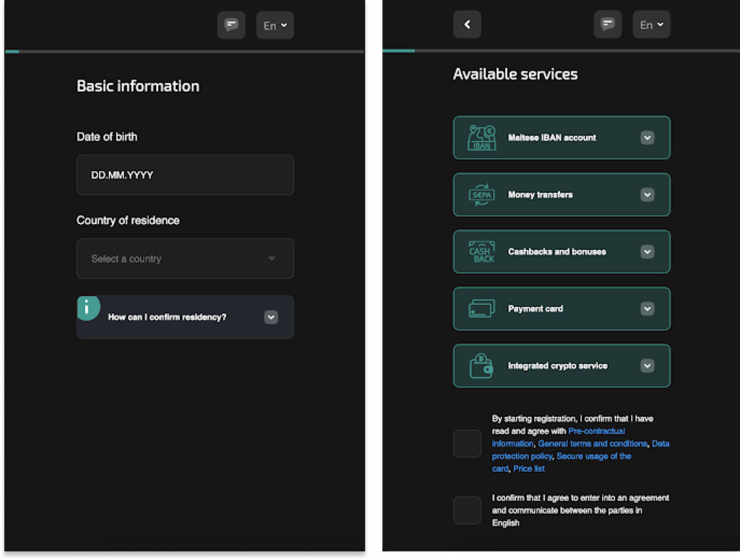The height and width of the screenshot is (560, 740).
Task: Go back using the left arrow button
Action: pos(467,25)
